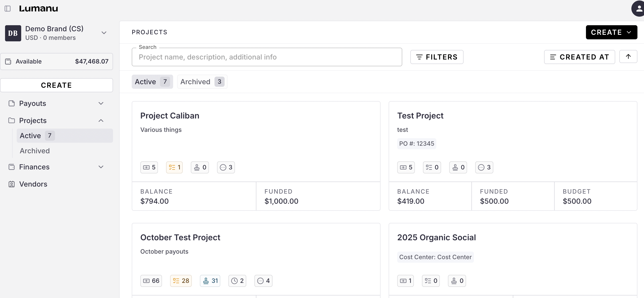The width and height of the screenshot is (644, 298).
Task: Click the Created At sort button
Action: click(x=579, y=57)
